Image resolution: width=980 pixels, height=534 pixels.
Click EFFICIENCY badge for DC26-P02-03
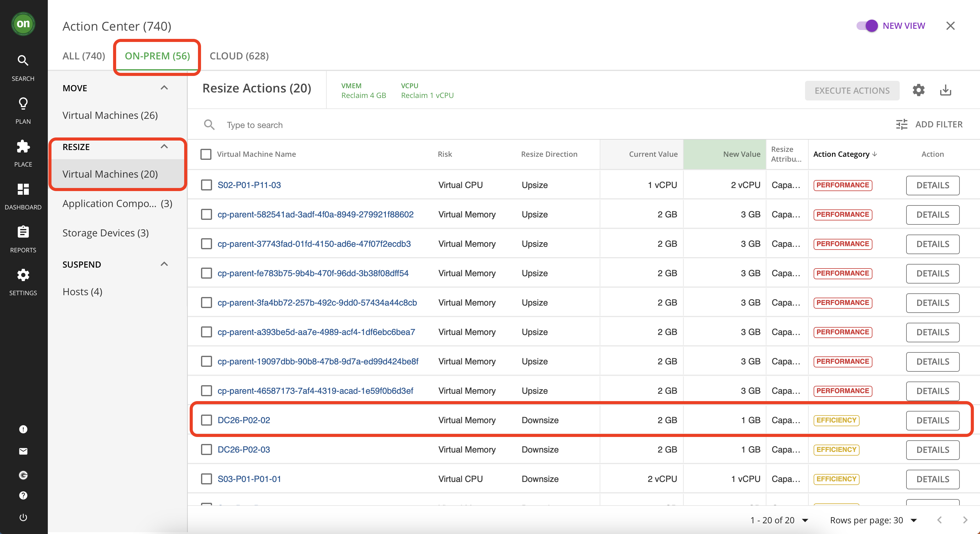(x=836, y=449)
